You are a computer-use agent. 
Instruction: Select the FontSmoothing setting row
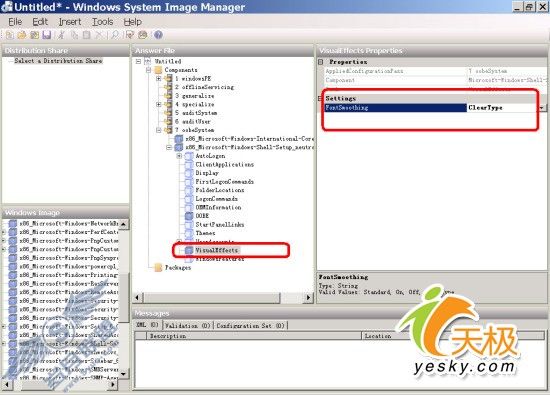(395, 108)
